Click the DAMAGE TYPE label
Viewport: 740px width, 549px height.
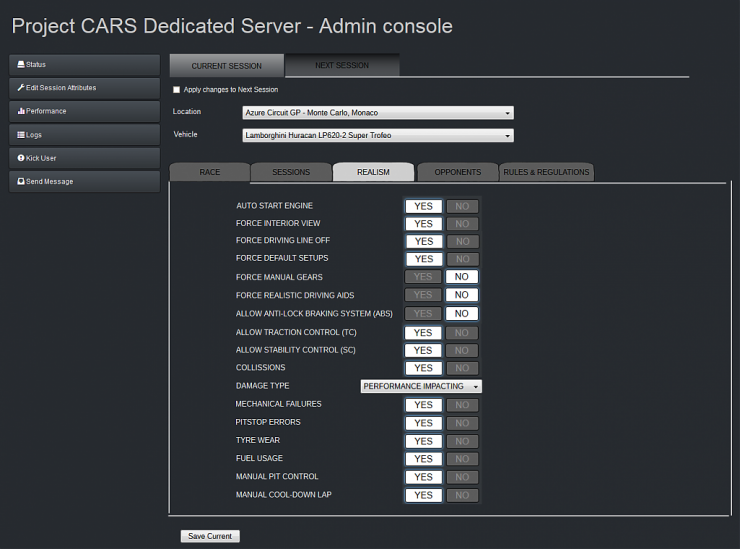[x=262, y=386]
